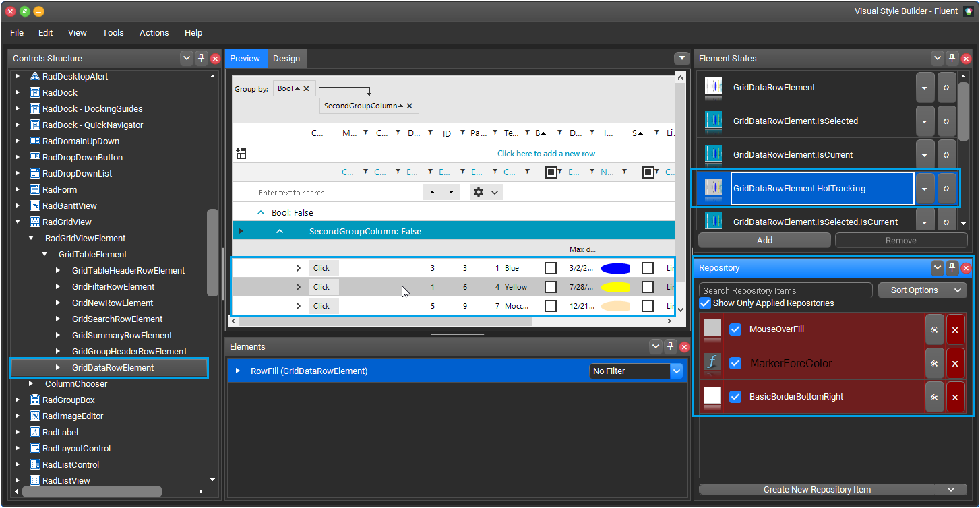980x508 pixels.
Task: Click the RadDesktopAlert icon in tree
Action: pos(35,76)
